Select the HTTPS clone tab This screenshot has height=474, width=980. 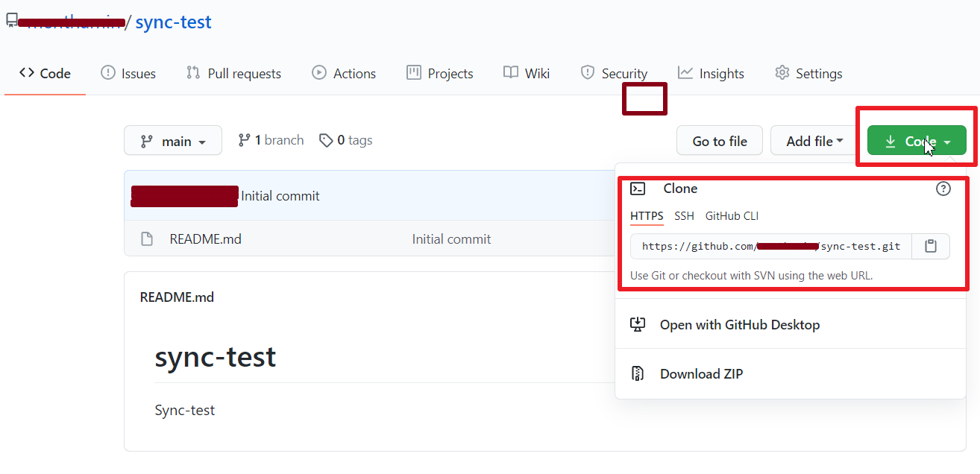pos(647,216)
